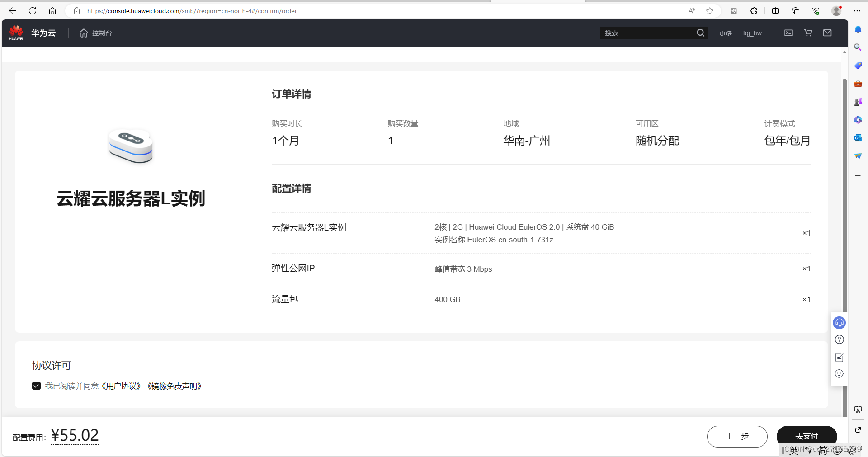Open the browser home page

click(52, 11)
